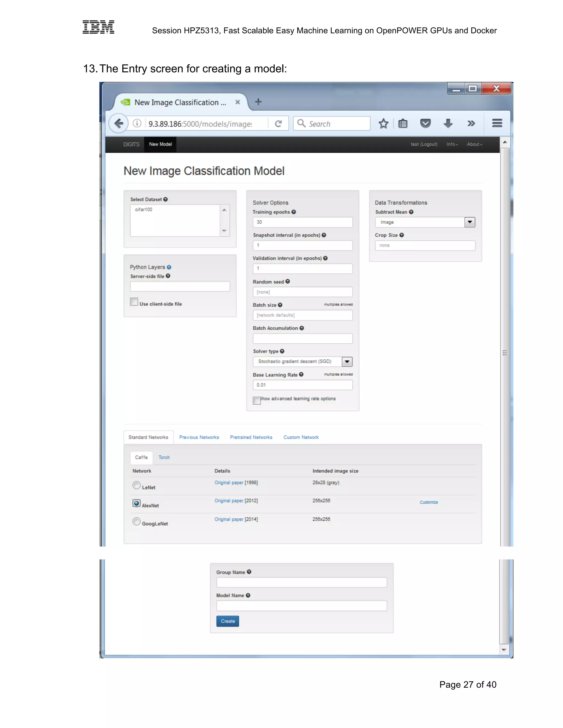This screenshot has height=728, width=563.
Task: Enable Use client-side file checkbox
Action: coord(134,302)
